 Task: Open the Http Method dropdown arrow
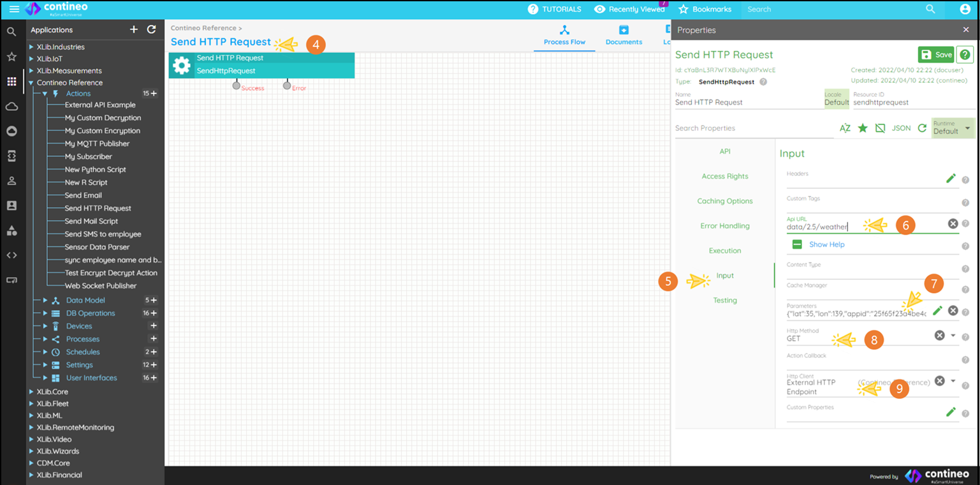click(953, 336)
